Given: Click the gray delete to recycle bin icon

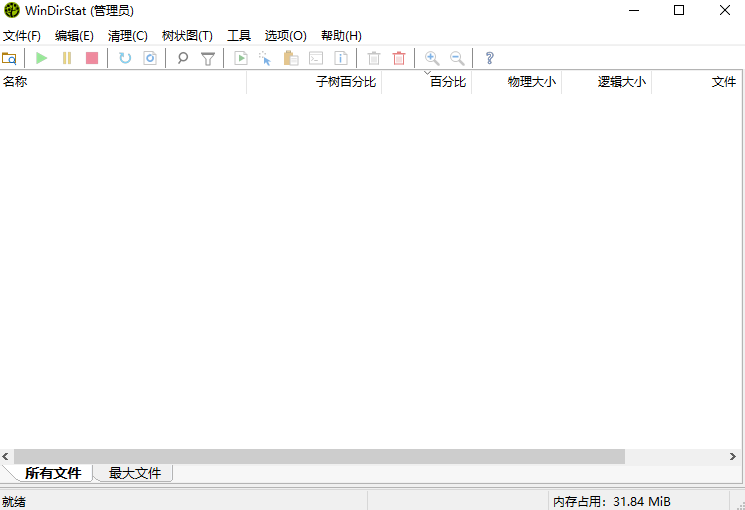Looking at the screenshot, I should tap(374, 58).
